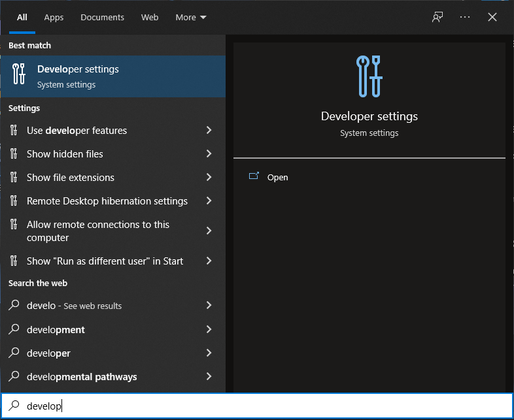Viewport: 514px width, 420px height.
Task: Close the search panel with X
Action: pyautogui.click(x=492, y=17)
